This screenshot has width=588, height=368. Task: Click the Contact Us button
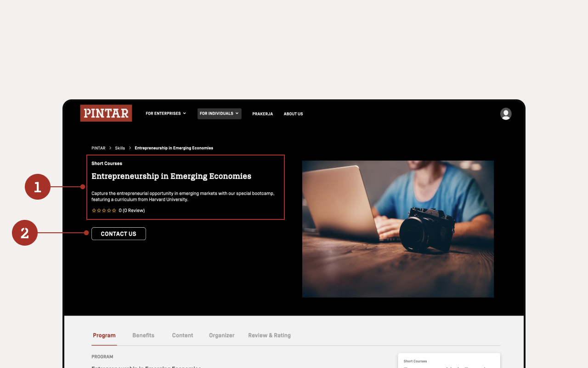[x=119, y=234]
